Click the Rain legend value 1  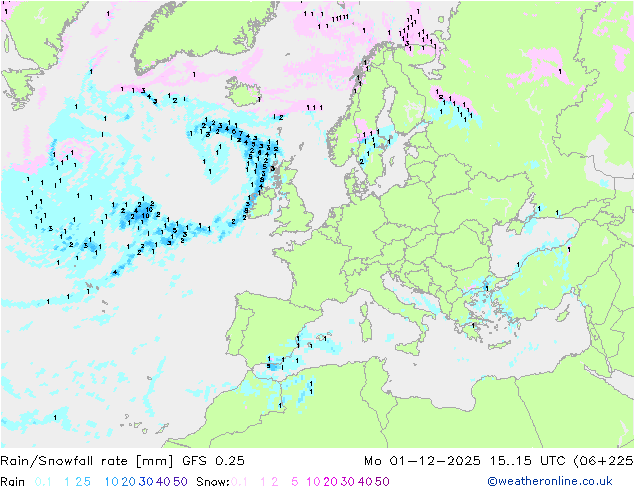click(x=67, y=482)
